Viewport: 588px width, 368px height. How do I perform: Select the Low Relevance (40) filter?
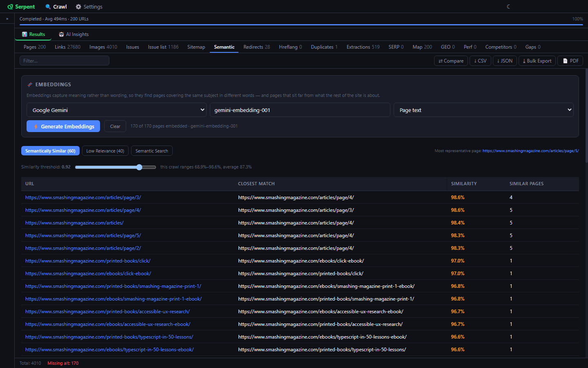(x=105, y=151)
